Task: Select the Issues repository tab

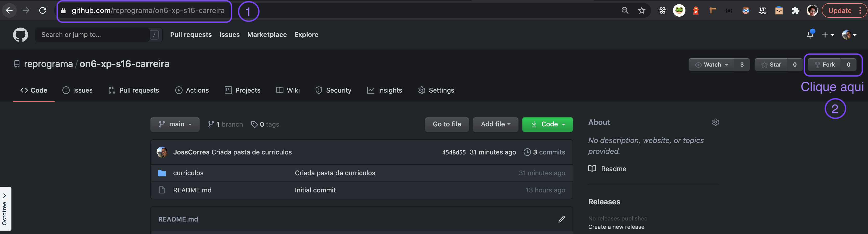Action: (77, 90)
